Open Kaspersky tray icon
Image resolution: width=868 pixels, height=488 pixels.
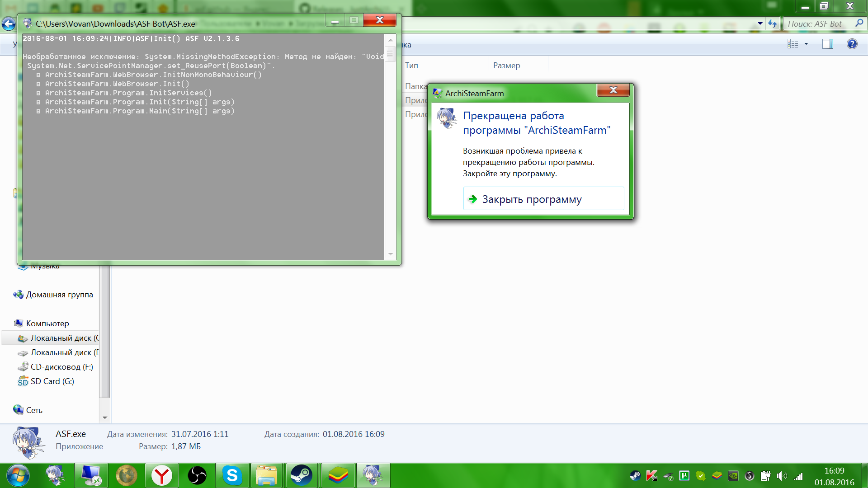click(651, 475)
